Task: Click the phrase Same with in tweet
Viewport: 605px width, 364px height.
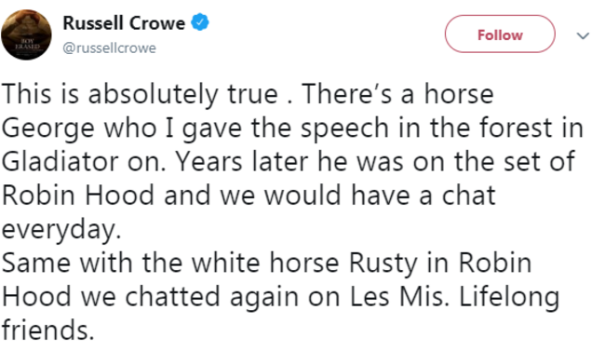Action: 67,263
